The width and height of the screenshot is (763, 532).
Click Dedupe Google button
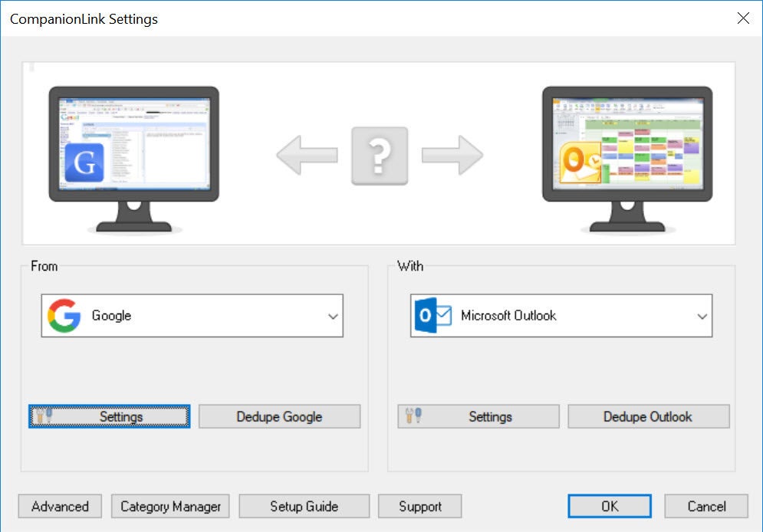[x=279, y=416]
